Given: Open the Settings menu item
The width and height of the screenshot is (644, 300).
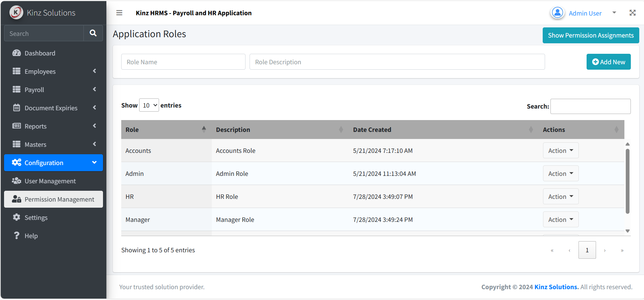Looking at the screenshot, I should (53, 217).
